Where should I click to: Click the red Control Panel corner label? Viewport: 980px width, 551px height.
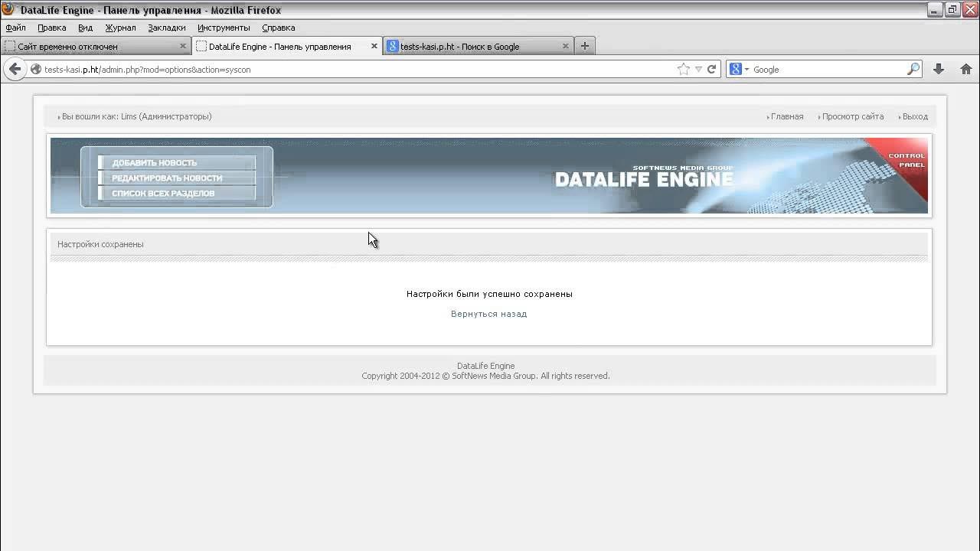pos(905,159)
